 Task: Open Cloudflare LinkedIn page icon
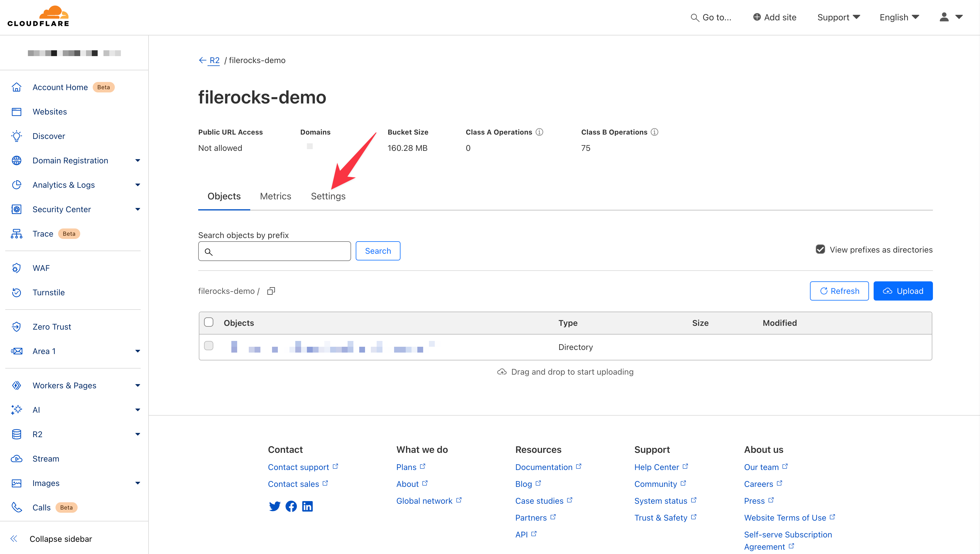[307, 506]
